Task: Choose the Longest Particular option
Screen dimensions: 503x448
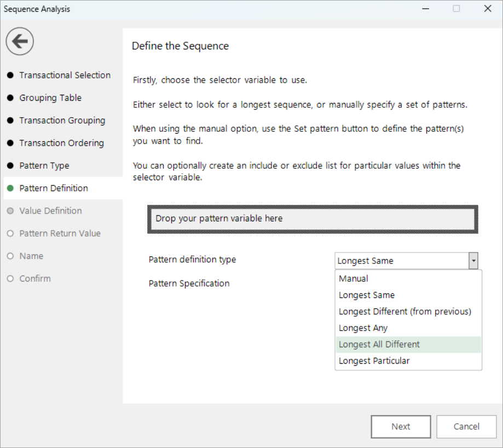Action: point(408,361)
